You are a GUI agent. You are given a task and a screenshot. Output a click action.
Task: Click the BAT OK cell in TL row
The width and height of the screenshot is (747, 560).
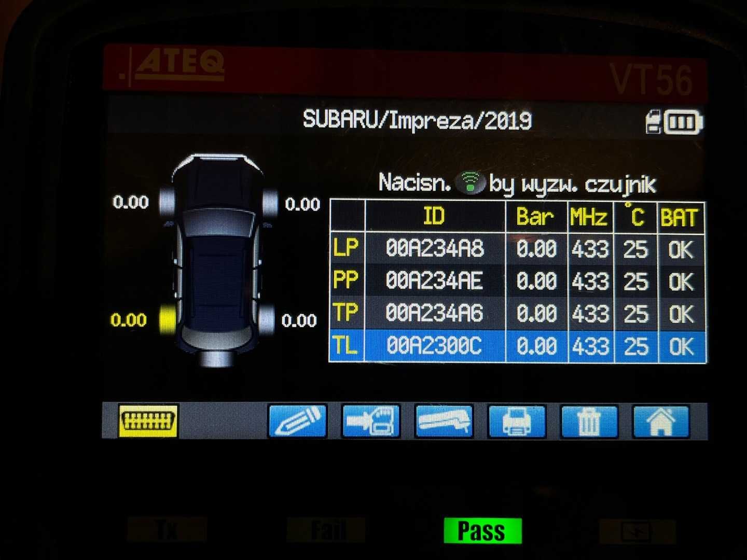point(681,346)
